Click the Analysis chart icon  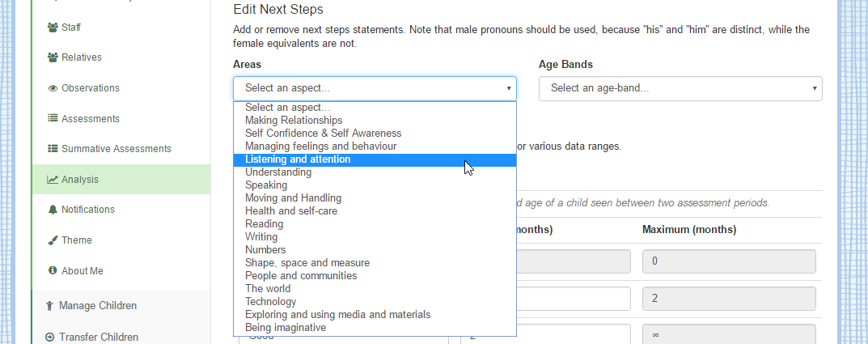click(53, 180)
